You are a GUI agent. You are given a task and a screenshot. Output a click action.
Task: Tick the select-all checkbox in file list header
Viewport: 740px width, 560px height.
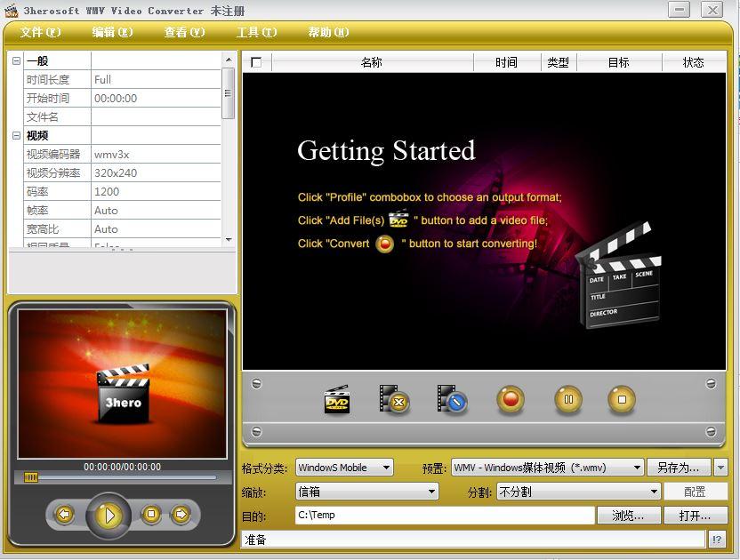(x=256, y=62)
